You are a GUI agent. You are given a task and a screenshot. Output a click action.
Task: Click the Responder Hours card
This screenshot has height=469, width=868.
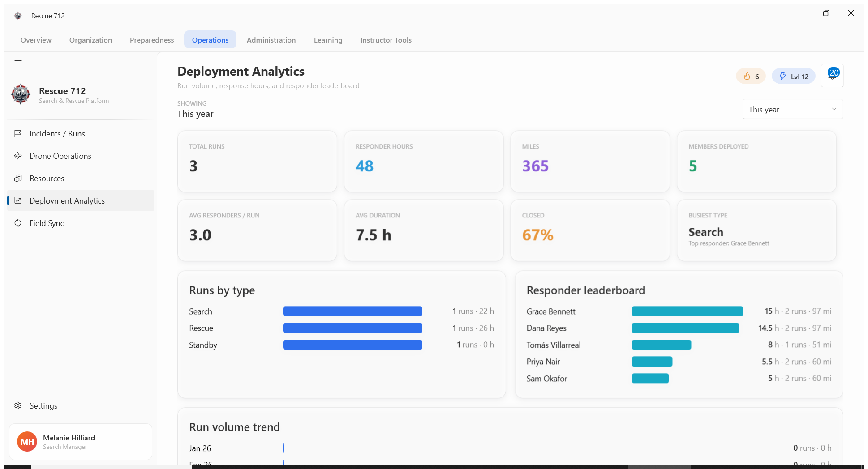pyautogui.click(x=424, y=161)
